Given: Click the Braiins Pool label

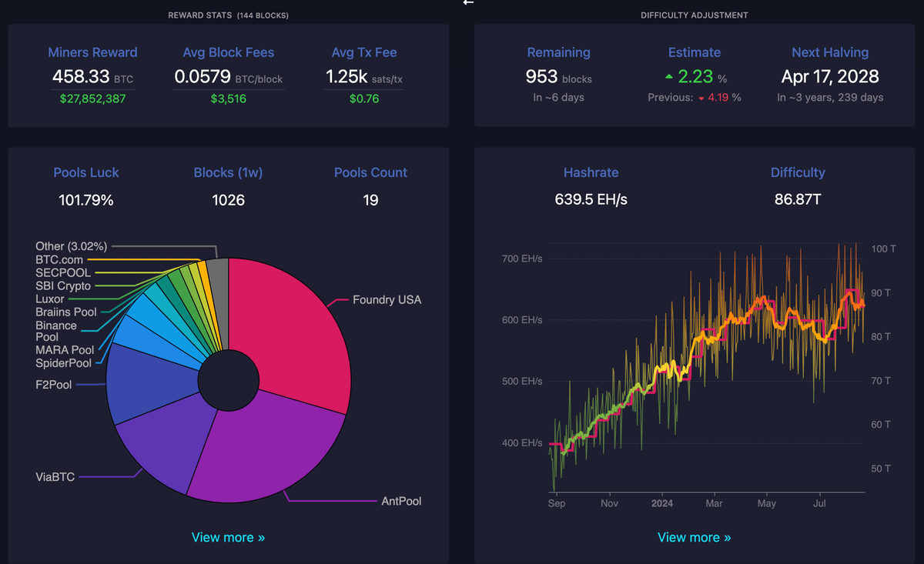Looking at the screenshot, I should tap(66, 312).
